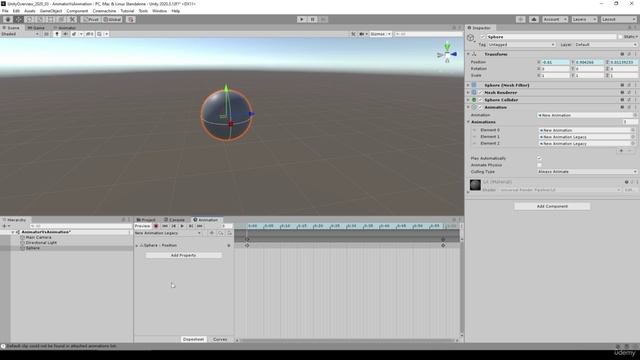The width and height of the screenshot is (640, 360).
Task: Open the GameObject menu
Action: tap(51, 11)
